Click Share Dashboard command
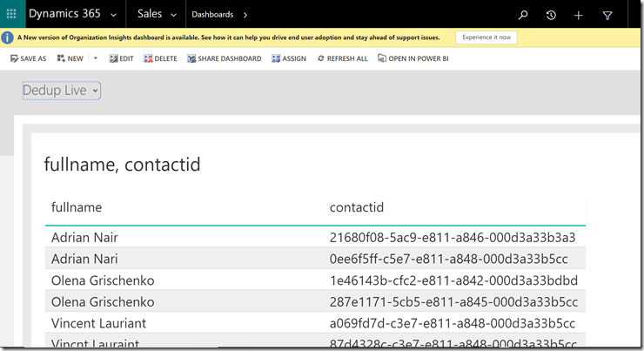Screen dimensions: 644x351 pos(224,58)
